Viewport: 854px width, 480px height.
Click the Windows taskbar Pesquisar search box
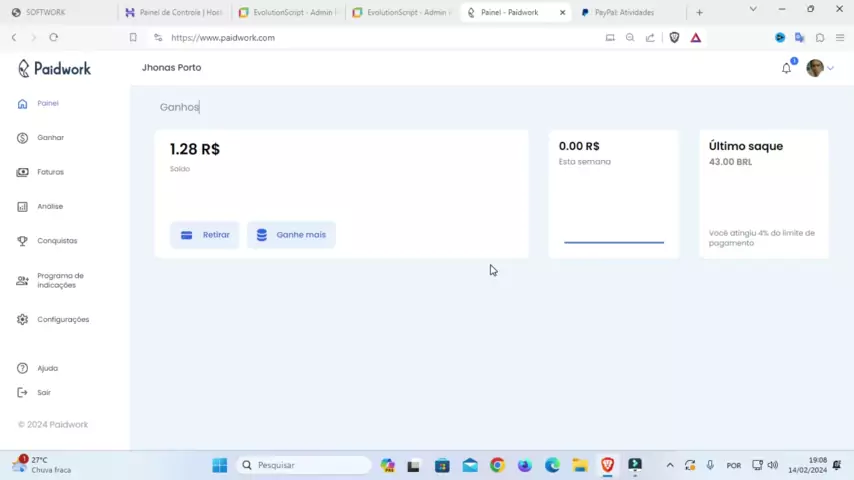pos(304,465)
